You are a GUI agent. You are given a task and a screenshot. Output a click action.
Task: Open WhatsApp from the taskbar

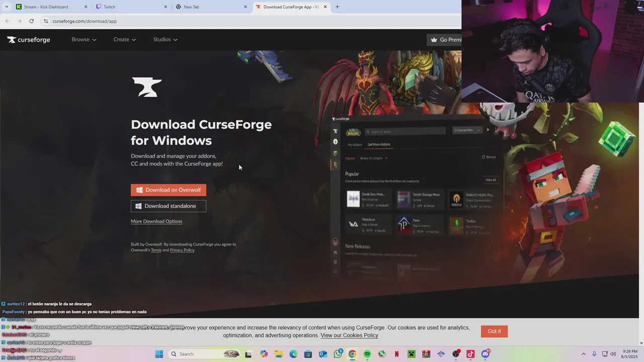tap(338, 354)
